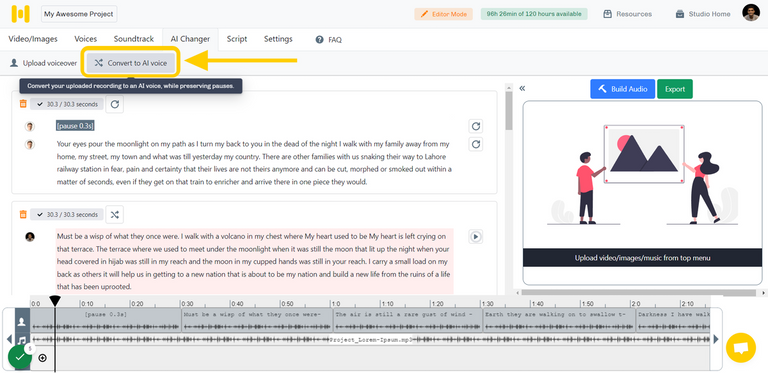
Task: Click the green checkmark tasks badge
Action: point(20,357)
